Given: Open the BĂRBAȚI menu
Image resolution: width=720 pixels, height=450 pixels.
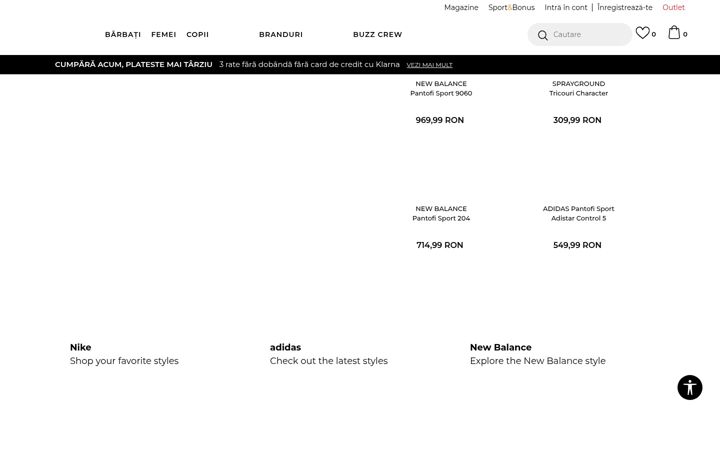Looking at the screenshot, I should pyautogui.click(x=123, y=34).
